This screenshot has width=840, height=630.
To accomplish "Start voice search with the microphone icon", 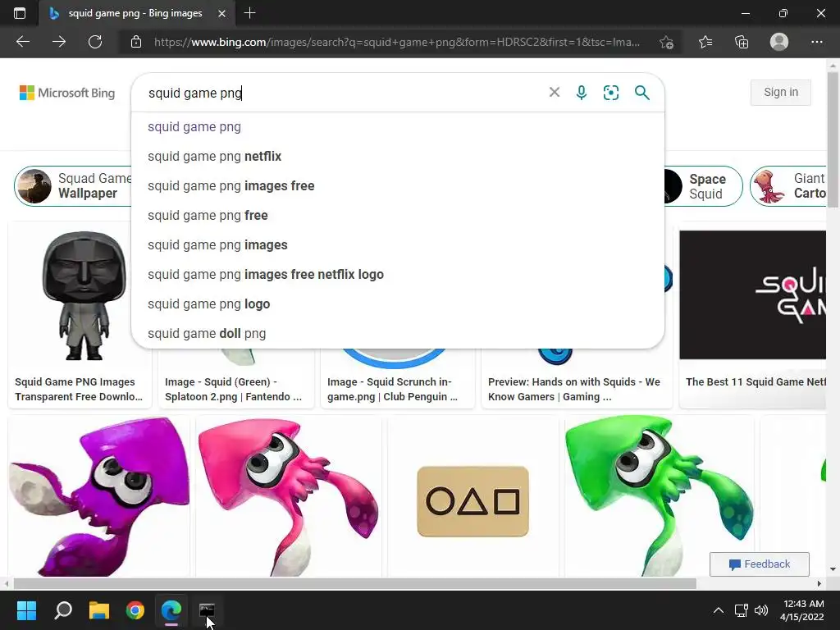I will pyautogui.click(x=582, y=93).
